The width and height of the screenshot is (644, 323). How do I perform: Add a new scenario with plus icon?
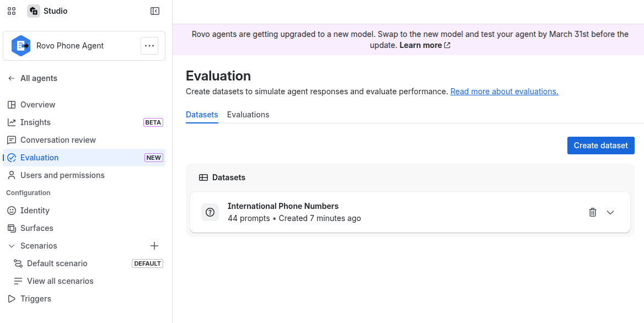pos(154,246)
